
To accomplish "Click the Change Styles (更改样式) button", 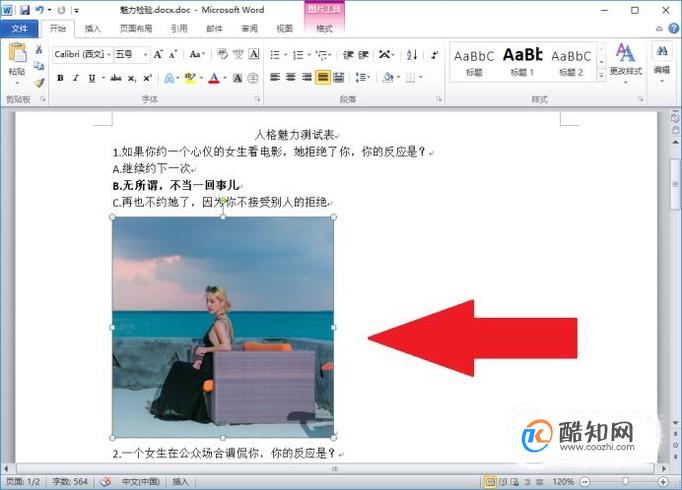I will tap(625, 63).
